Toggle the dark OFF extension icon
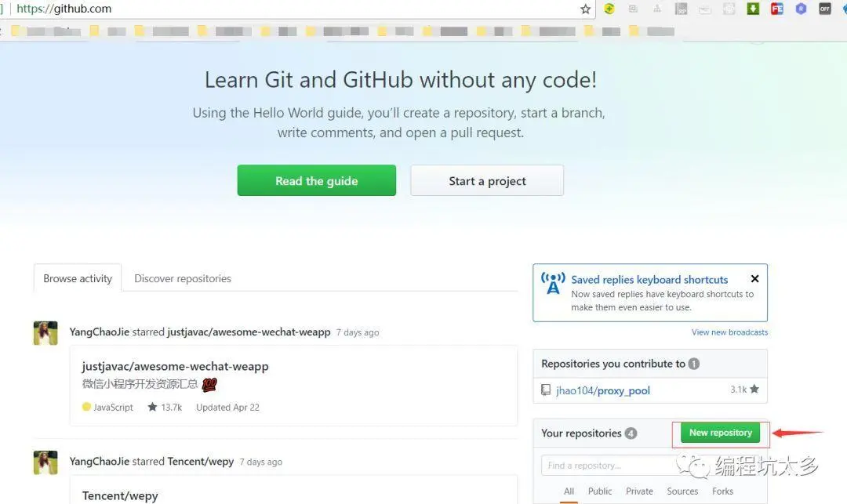Viewport: 847px width, 504px height. pos(825,9)
